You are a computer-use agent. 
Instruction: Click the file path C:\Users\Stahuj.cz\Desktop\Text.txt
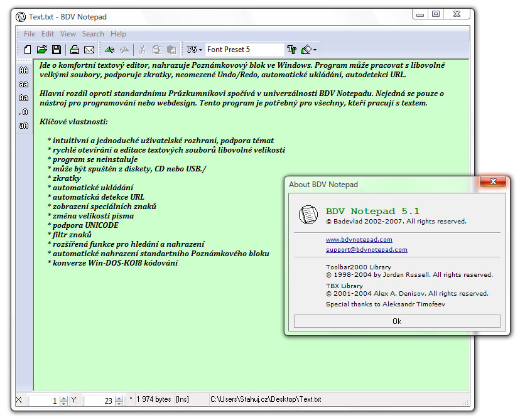(266, 399)
